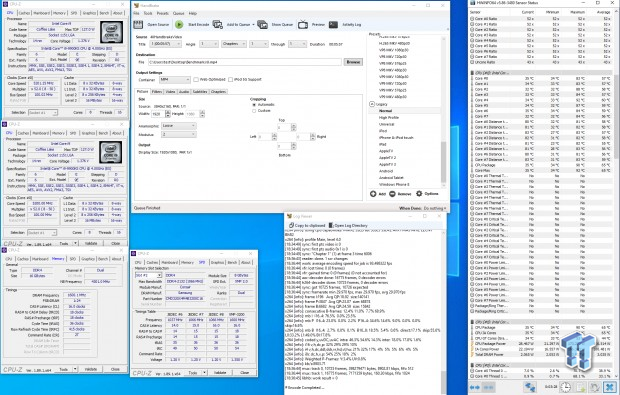
Task: Open the When Done dropdown
Action: [435, 208]
